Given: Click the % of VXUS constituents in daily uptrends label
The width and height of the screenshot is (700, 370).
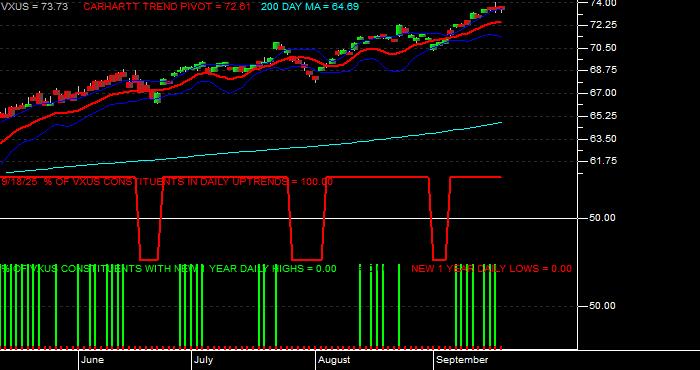Looking at the screenshot, I should tap(167, 182).
